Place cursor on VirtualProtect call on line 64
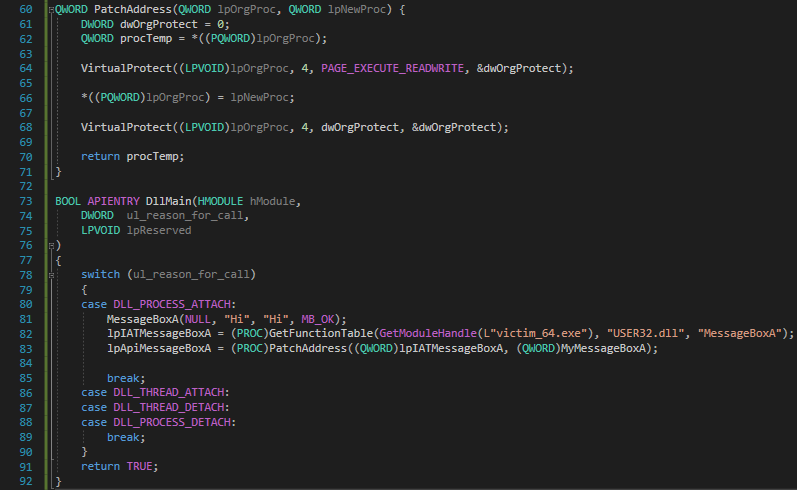 tap(127, 68)
